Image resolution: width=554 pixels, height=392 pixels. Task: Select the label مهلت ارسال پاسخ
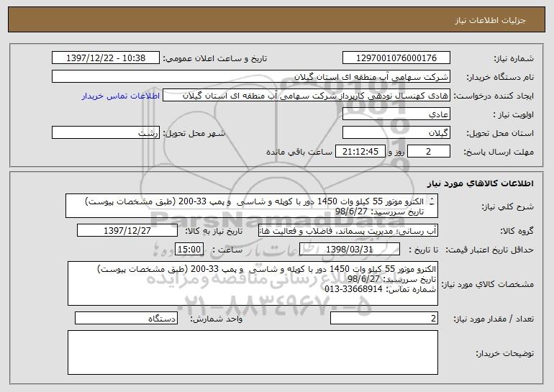click(499, 152)
